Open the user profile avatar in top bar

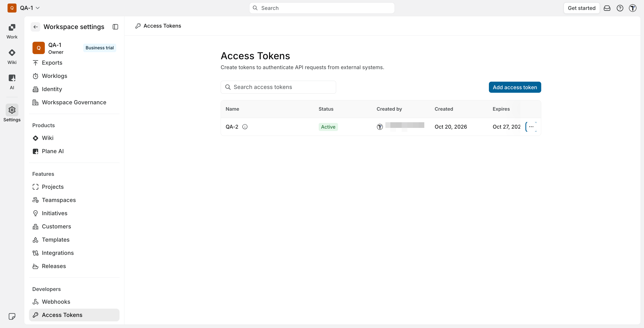pyautogui.click(x=632, y=8)
